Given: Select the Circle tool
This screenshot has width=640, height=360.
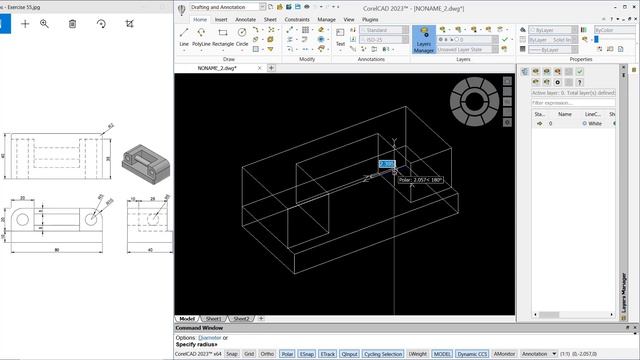Looking at the screenshot, I should [x=242, y=36].
